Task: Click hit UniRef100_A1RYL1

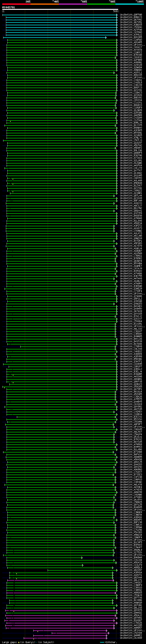Action: click(x=131, y=72)
